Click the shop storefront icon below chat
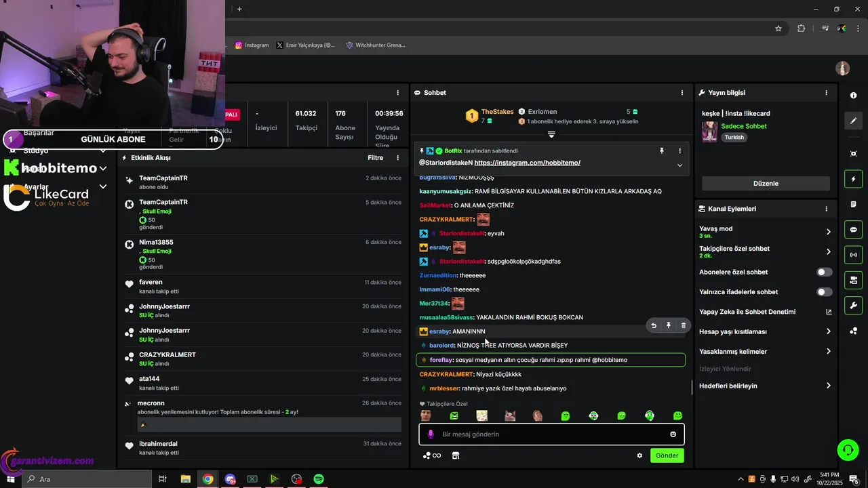The height and width of the screenshot is (488, 868). click(x=456, y=455)
